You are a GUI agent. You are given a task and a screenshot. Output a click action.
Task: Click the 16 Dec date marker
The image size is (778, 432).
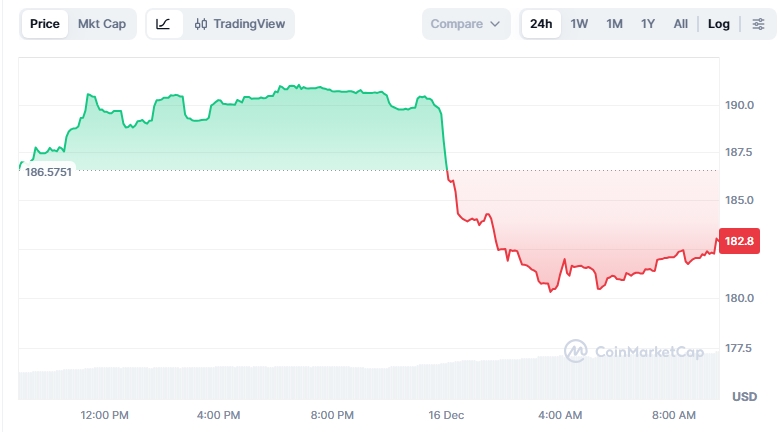coord(446,415)
